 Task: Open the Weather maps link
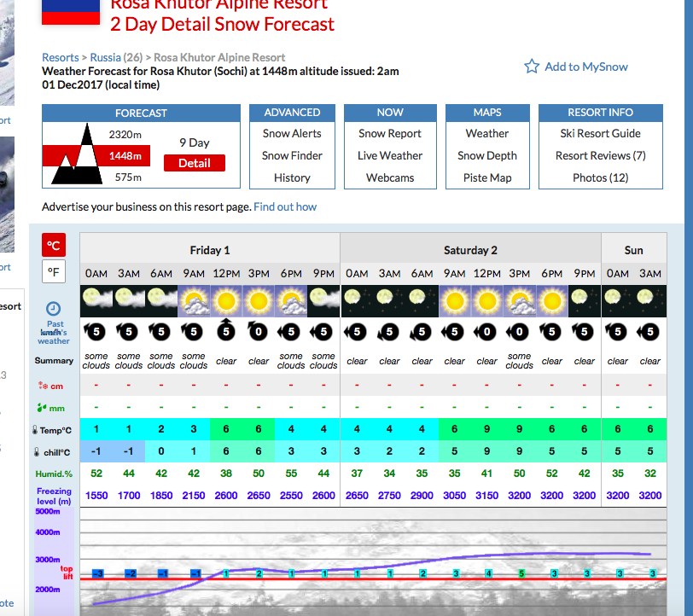pyautogui.click(x=487, y=133)
